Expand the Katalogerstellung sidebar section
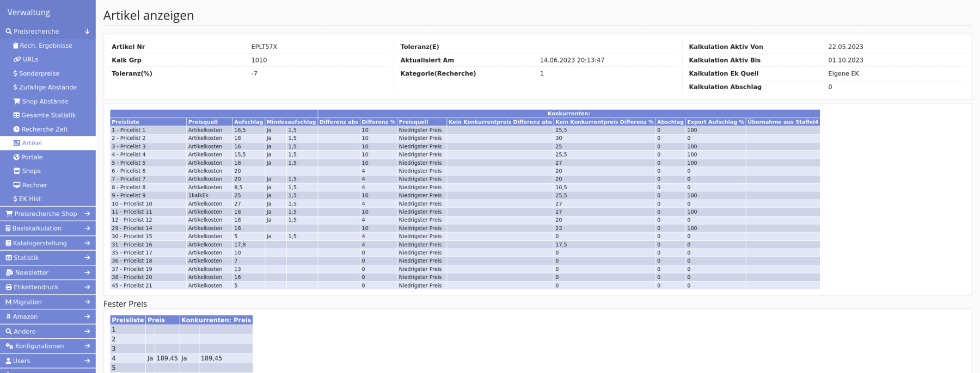The height and width of the screenshot is (373, 980). click(x=87, y=243)
